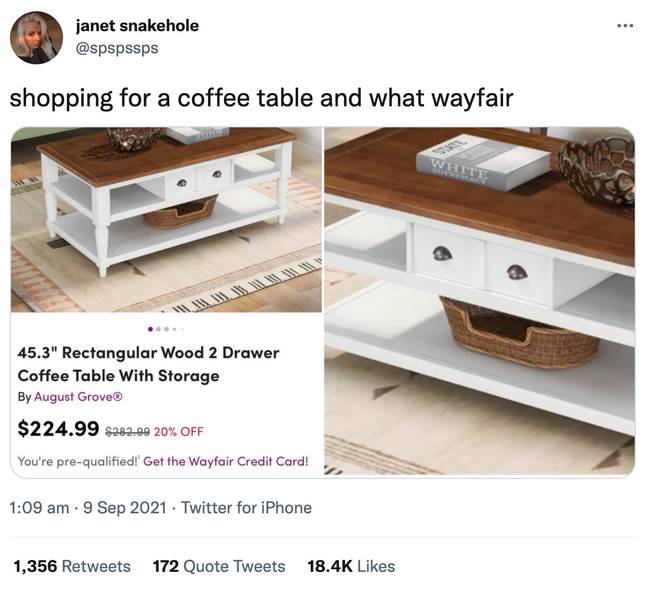Image resolution: width=648 pixels, height=592 pixels.
Task: Select the third carousel dot indicator
Action: coord(166,329)
